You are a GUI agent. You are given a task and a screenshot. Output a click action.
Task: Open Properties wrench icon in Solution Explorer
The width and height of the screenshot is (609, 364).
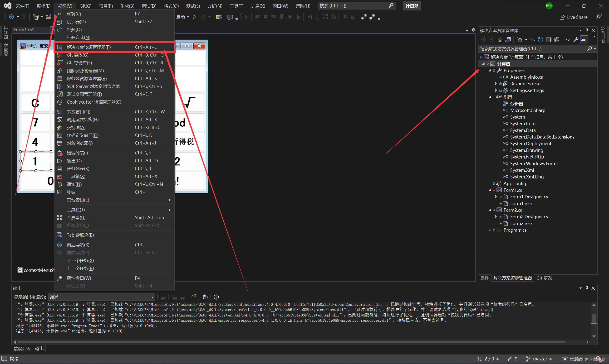576,40
